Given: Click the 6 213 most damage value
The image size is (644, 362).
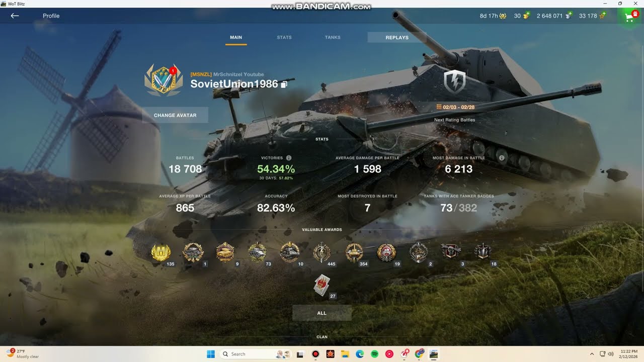Looking at the screenshot, I should (x=459, y=169).
